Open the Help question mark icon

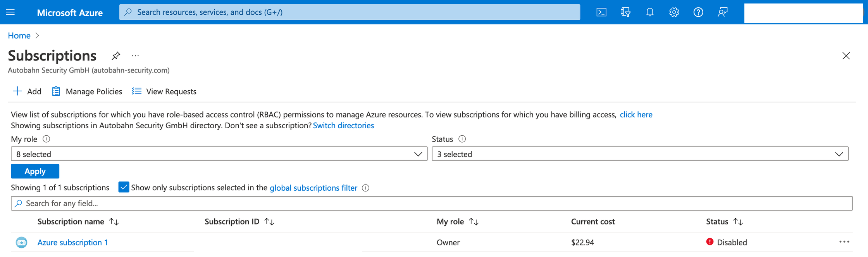click(x=698, y=12)
